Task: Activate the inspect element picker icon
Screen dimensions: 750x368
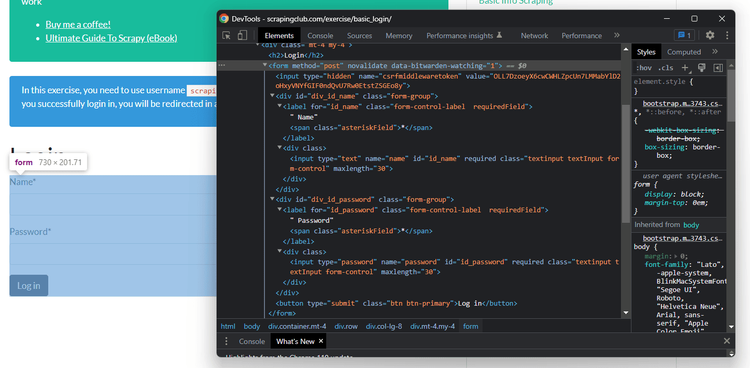Action: click(x=227, y=35)
